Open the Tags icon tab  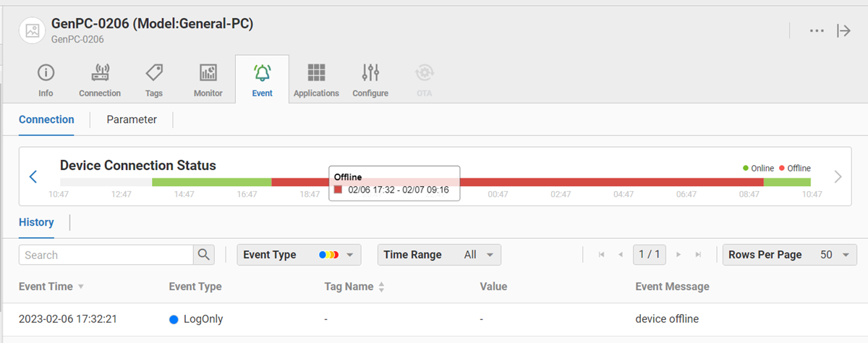coord(153,74)
